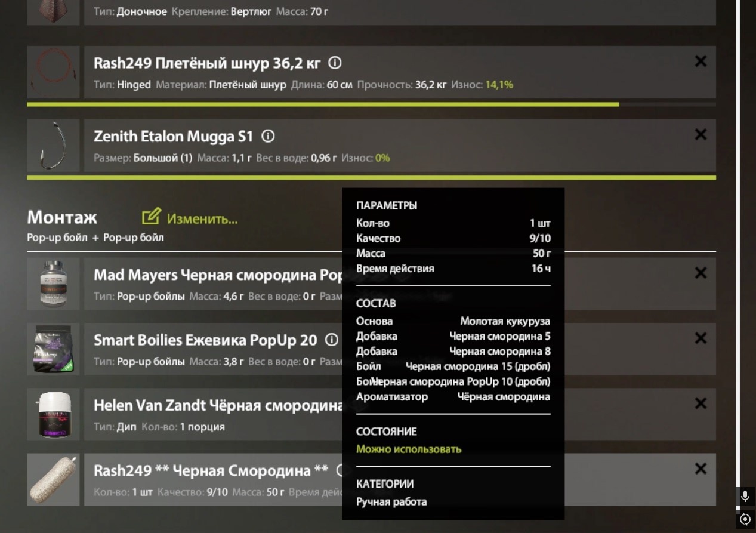Click the target icon below microphone

pyautogui.click(x=745, y=519)
